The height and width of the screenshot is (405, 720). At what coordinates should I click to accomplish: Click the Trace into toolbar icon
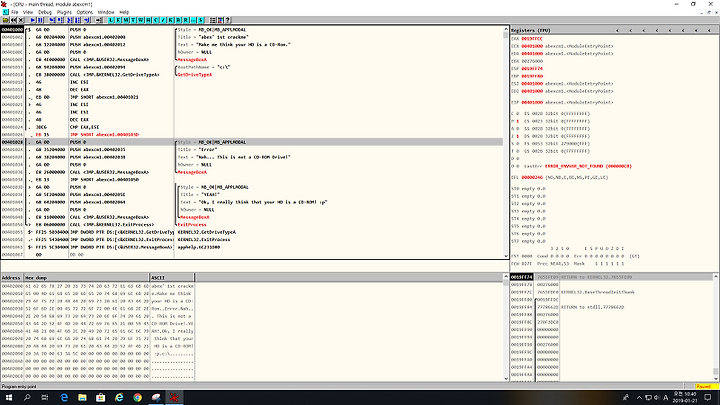pyautogui.click(x=70, y=20)
